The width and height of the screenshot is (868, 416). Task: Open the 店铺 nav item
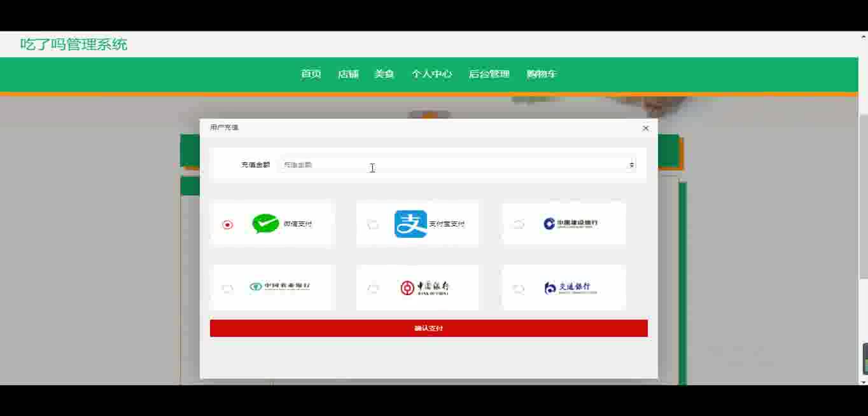(x=348, y=74)
